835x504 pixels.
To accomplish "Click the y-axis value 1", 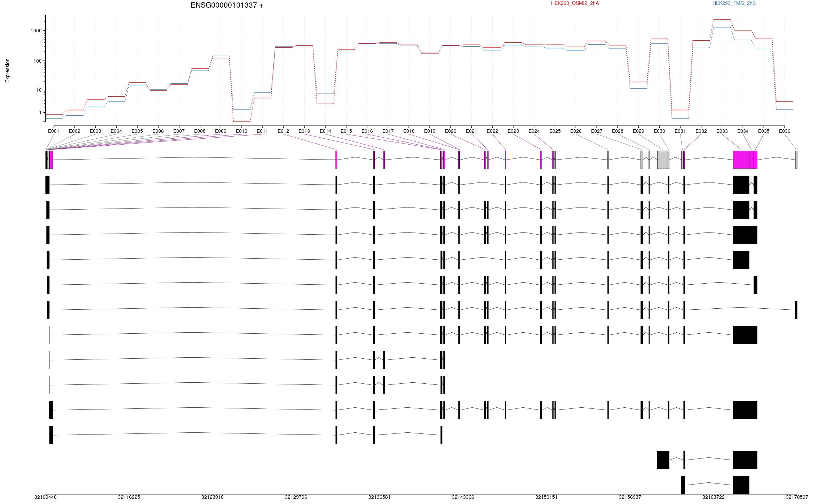I will point(40,113).
